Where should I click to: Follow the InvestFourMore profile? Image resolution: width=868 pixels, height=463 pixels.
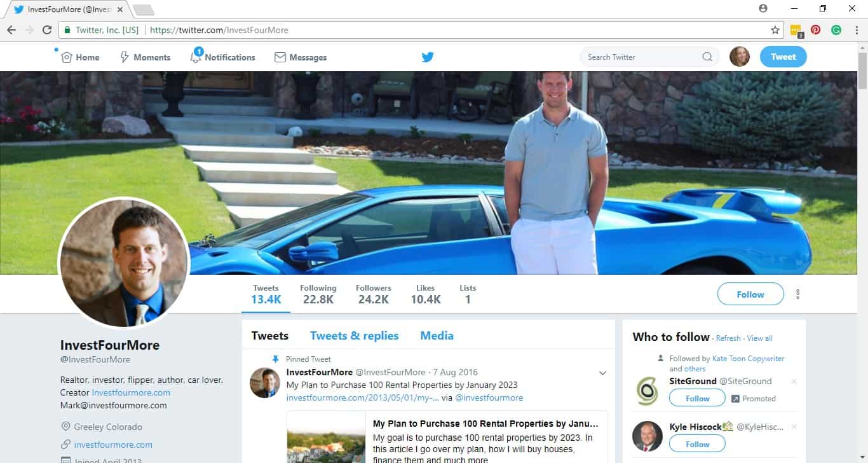click(x=750, y=294)
